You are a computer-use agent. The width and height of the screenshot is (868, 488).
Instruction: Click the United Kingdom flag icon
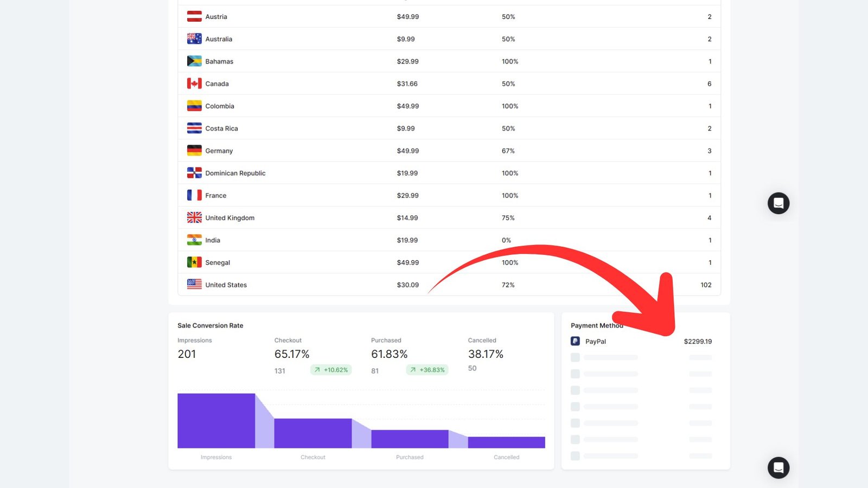[x=194, y=217]
